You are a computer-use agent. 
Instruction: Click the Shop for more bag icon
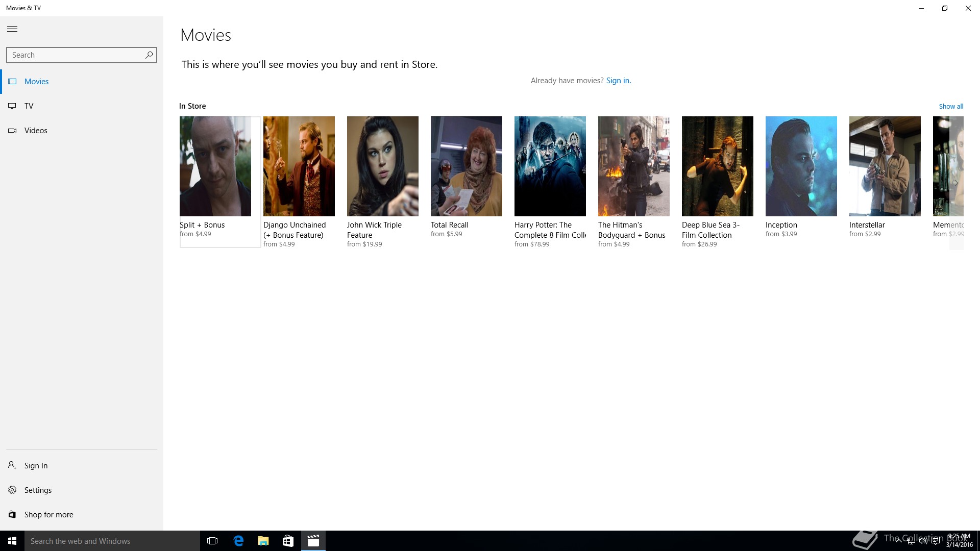click(12, 514)
